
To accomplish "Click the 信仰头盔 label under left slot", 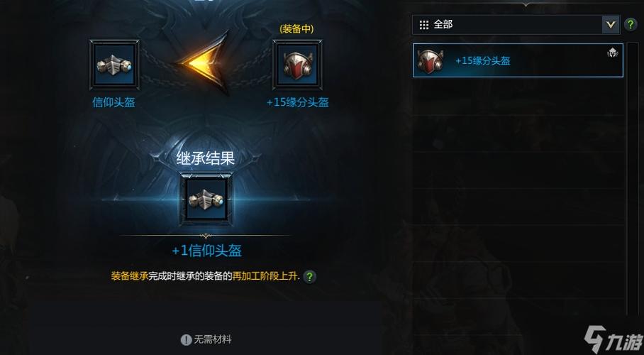I will (x=113, y=102).
